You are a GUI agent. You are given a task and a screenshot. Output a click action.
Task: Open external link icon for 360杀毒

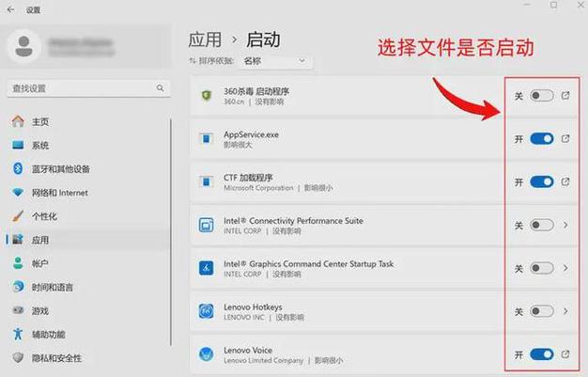[x=565, y=96]
